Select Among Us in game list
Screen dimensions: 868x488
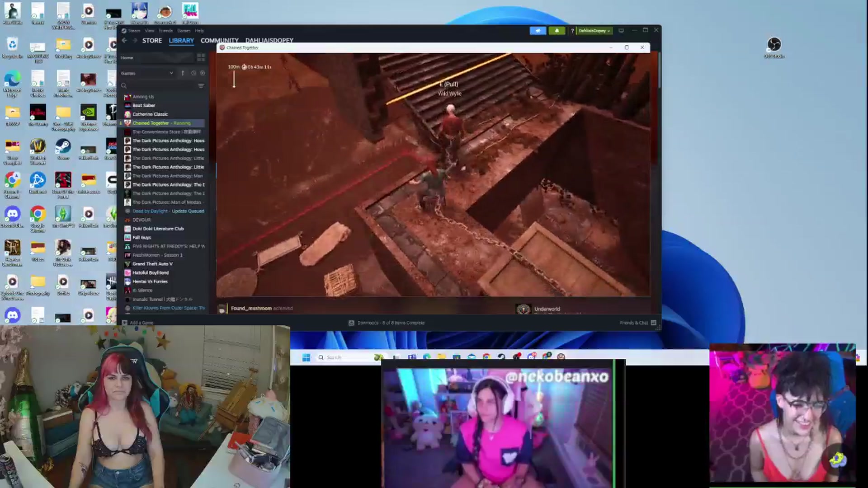tap(143, 97)
